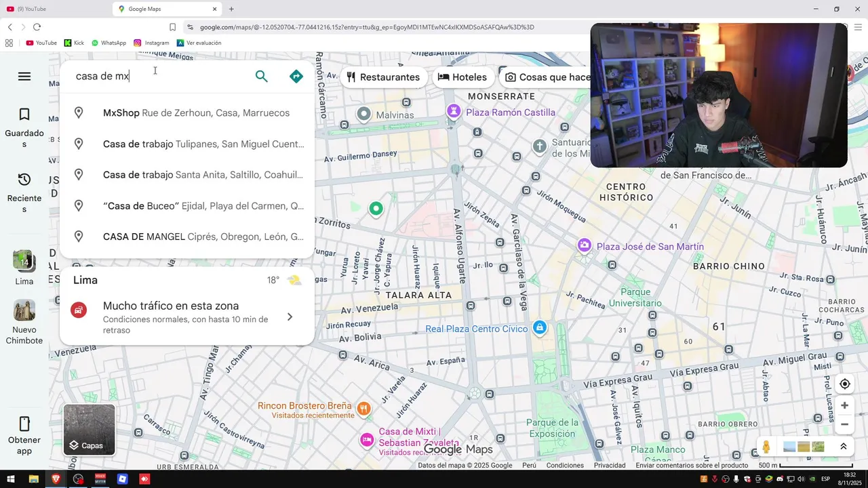This screenshot has width=868, height=488.
Task: Reload the page
Action: click(x=37, y=27)
